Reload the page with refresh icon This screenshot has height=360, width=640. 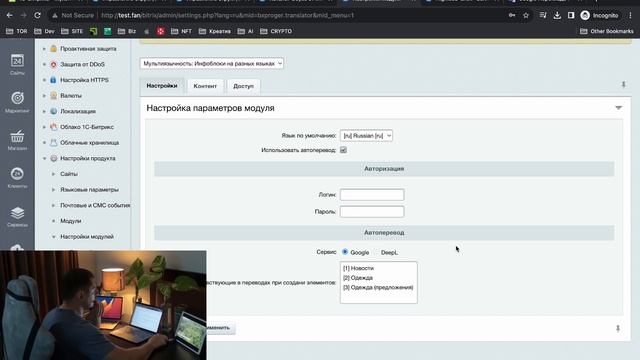(x=37, y=16)
